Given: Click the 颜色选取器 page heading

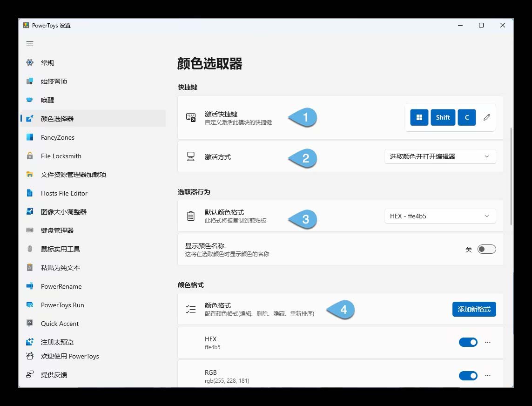Looking at the screenshot, I should tap(209, 64).
